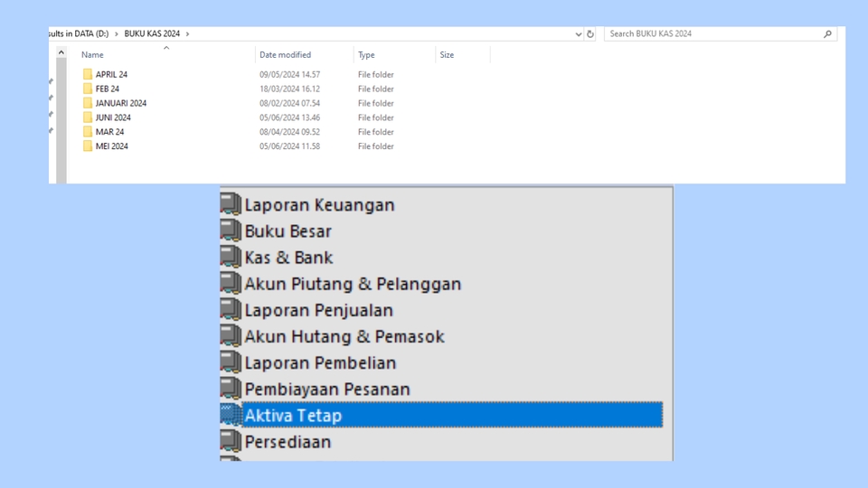Expand the chevron after BUKU KAS 2024
The width and height of the screenshot is (868, 488).
click(188, 33)
